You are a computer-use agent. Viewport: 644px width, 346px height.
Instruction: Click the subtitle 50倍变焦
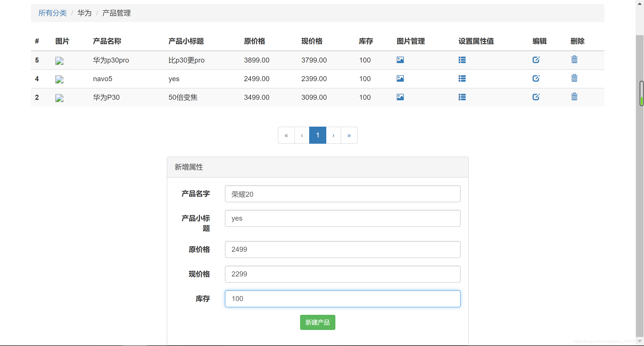pos(183,97)
